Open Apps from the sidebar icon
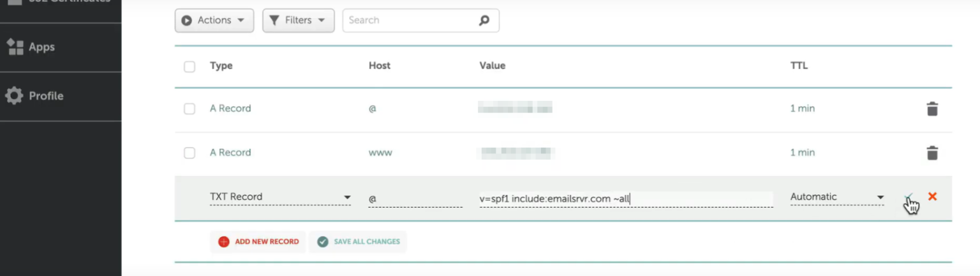 [14, 47]
